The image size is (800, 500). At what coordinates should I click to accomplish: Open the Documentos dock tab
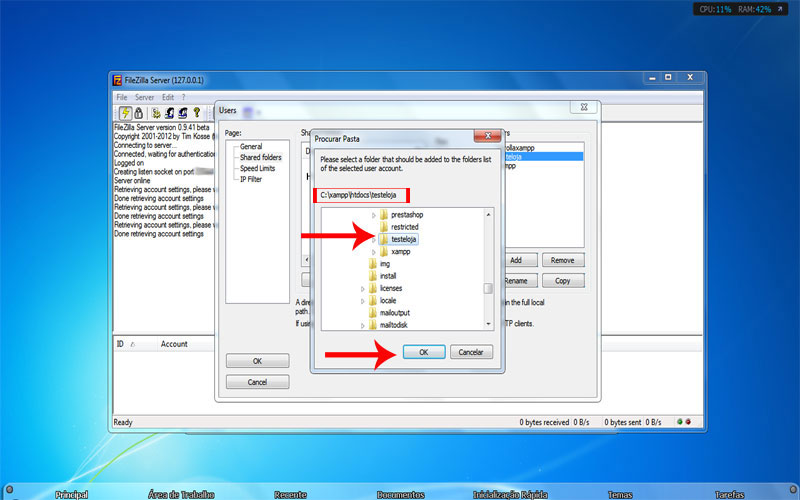pyautogui.click(x=401, y=494)
